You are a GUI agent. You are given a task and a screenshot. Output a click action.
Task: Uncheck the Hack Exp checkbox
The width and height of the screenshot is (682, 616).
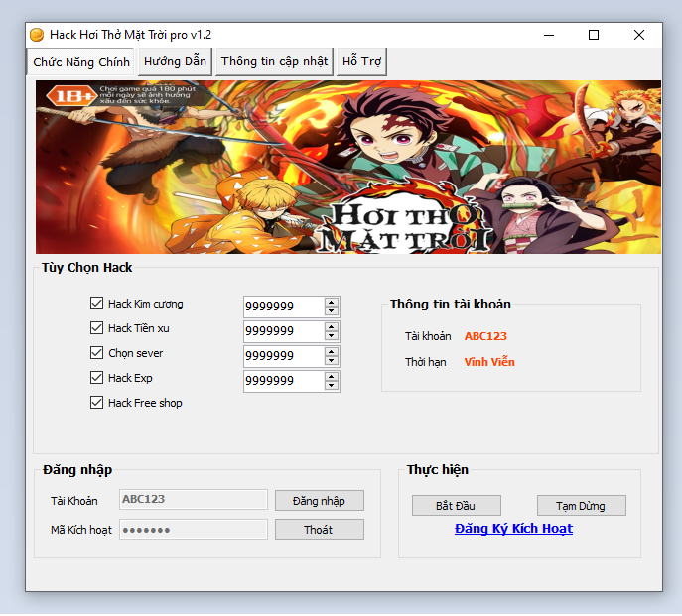coord(97,378)
